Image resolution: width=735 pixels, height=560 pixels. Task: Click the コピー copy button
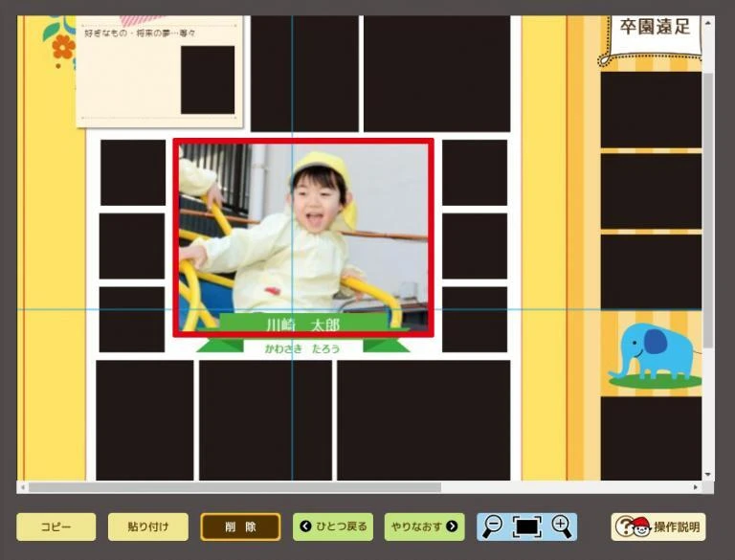56,526
